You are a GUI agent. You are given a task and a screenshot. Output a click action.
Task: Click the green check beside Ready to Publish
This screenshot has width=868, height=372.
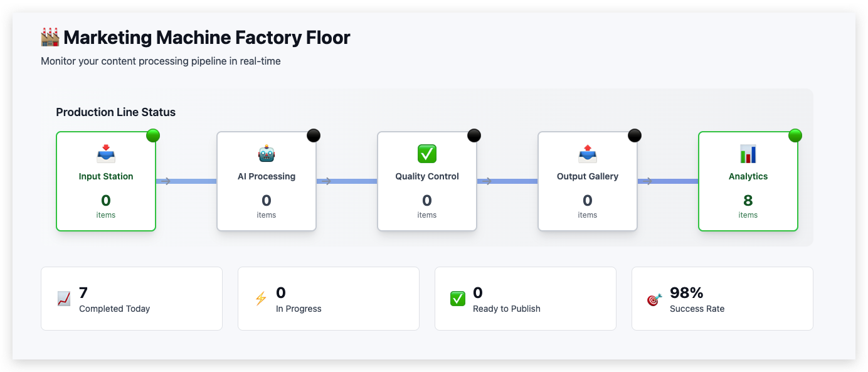tap(457, 299)
